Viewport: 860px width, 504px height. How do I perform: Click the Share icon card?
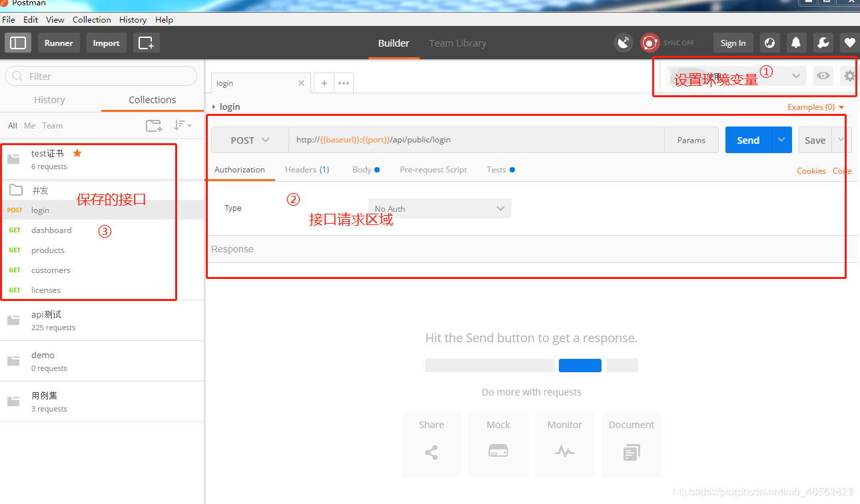click(x=432, y=444)
